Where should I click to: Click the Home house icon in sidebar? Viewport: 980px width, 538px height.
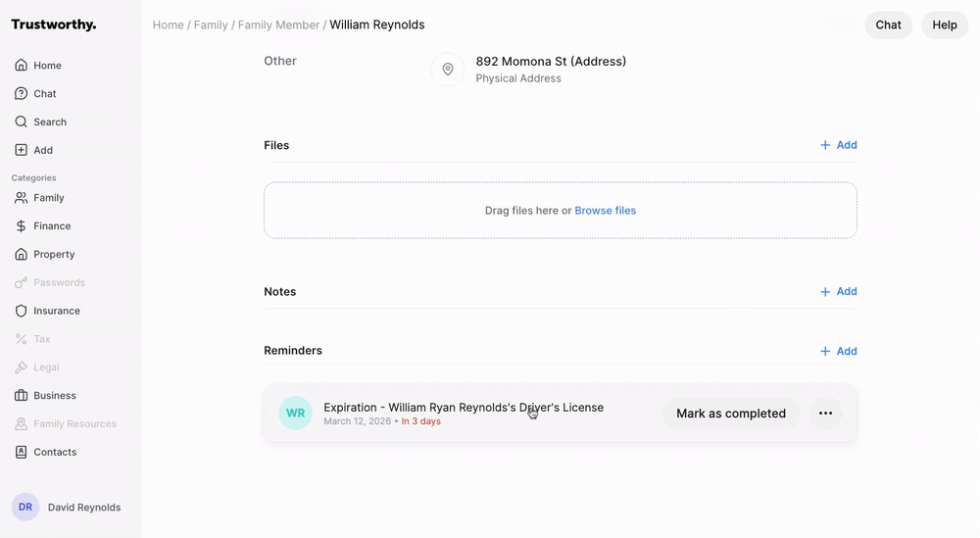tap(21, 66)
